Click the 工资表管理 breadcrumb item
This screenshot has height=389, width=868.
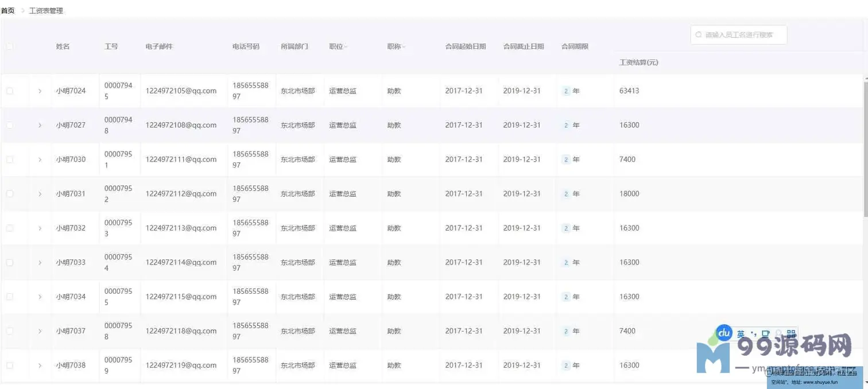[x=46, y=10]
